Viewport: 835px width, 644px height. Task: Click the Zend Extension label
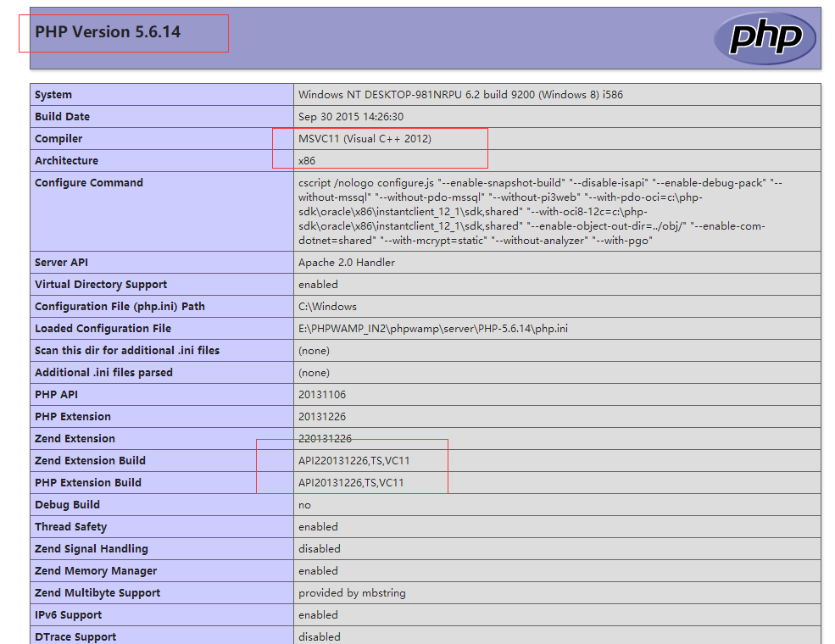(x=75, y=439)
